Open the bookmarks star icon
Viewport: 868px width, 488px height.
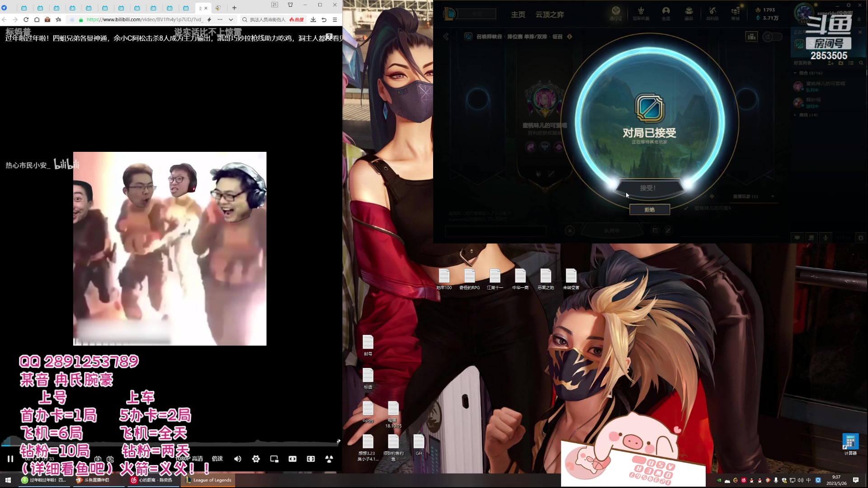coord(58,19)
